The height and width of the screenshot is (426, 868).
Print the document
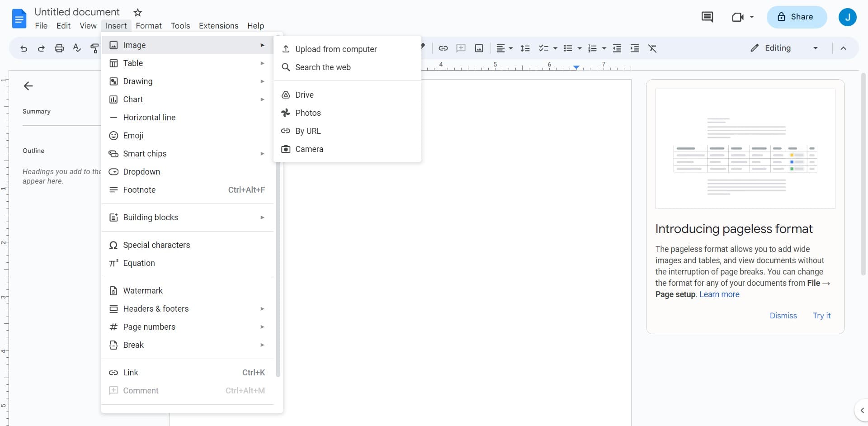coord(59,48)
